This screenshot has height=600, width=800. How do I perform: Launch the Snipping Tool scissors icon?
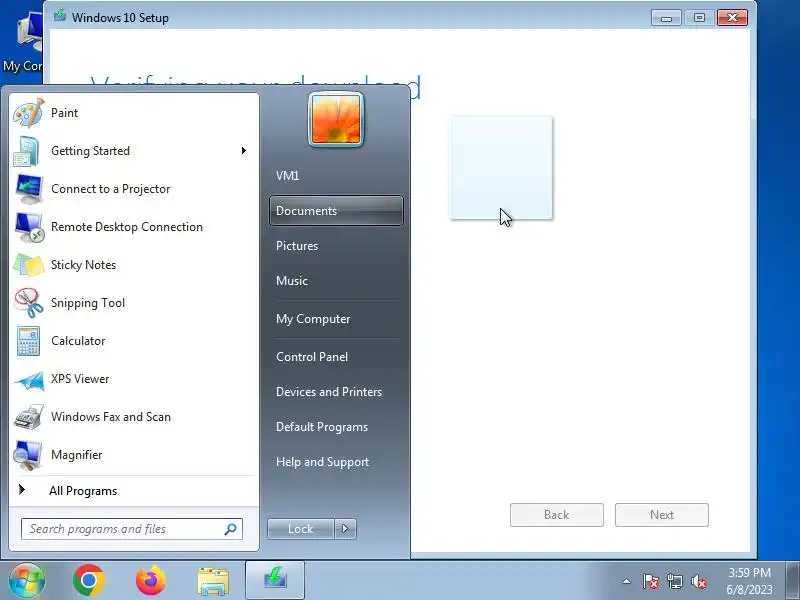click(29, 303)
